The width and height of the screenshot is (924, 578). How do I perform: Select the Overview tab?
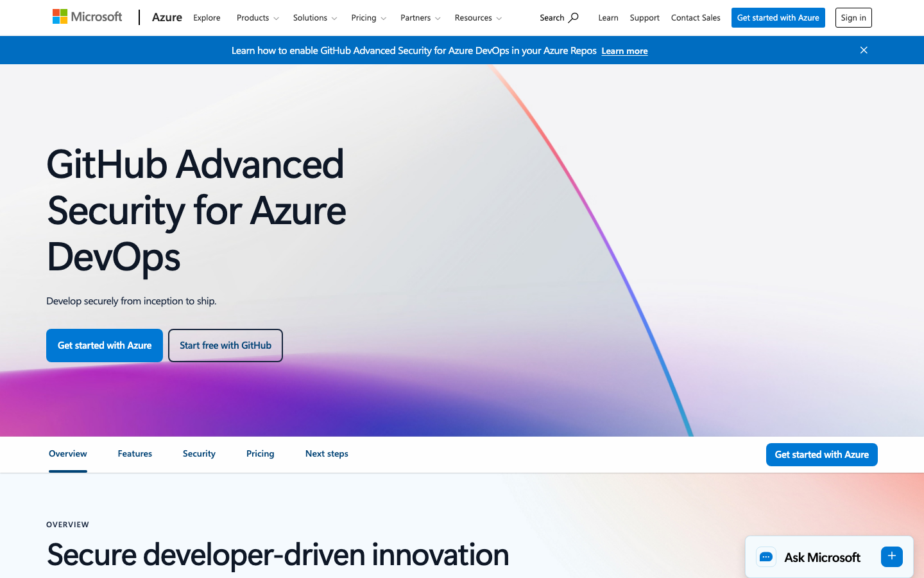click(x=68, y=453)
